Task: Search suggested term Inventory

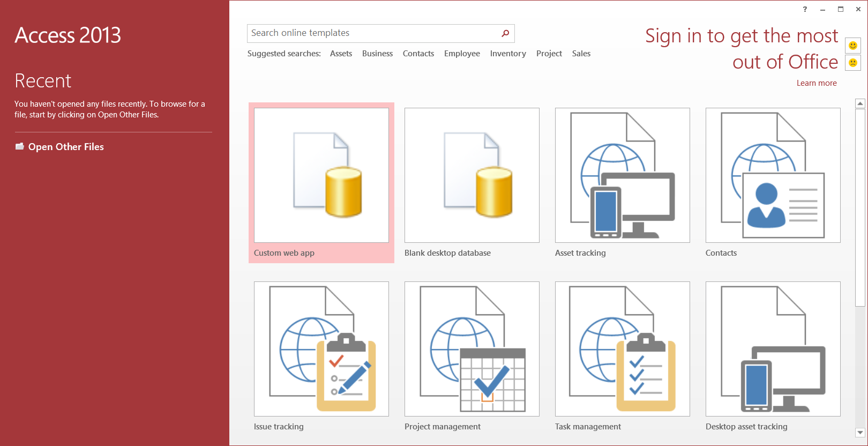Action: tap(508, 54)
